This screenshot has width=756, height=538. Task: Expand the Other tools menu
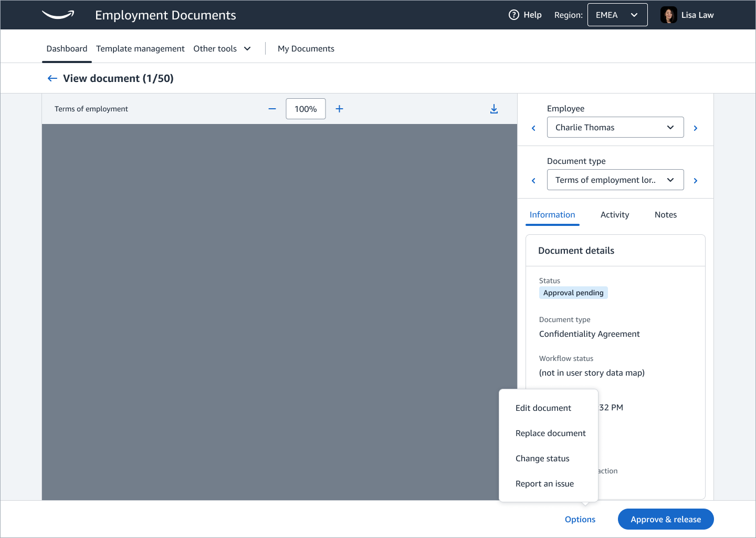(x=222, y=48)
